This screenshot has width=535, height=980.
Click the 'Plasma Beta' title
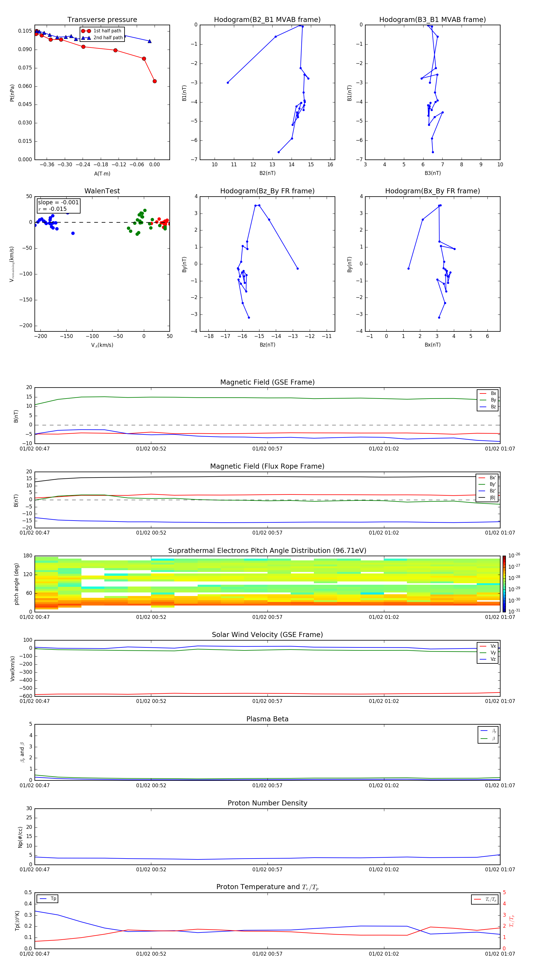pos(267,719)
